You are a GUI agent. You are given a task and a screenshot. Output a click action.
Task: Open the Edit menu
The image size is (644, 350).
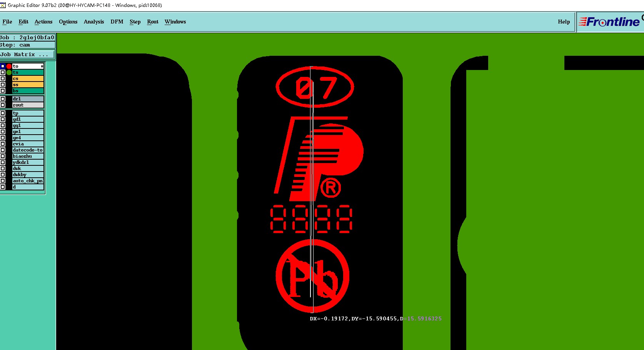[23, 22]
